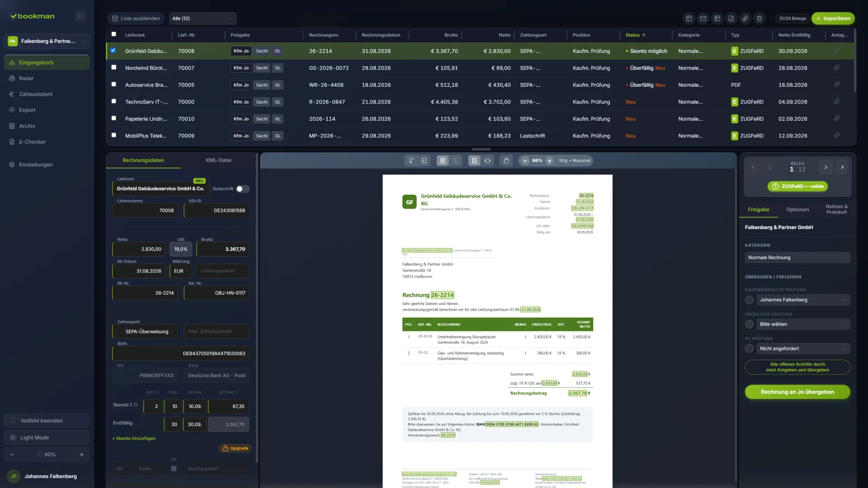This screenshot has width=868, height=488.
Task: Switch to the Rechnungsdaten tab
Action: tap(143, 160)
